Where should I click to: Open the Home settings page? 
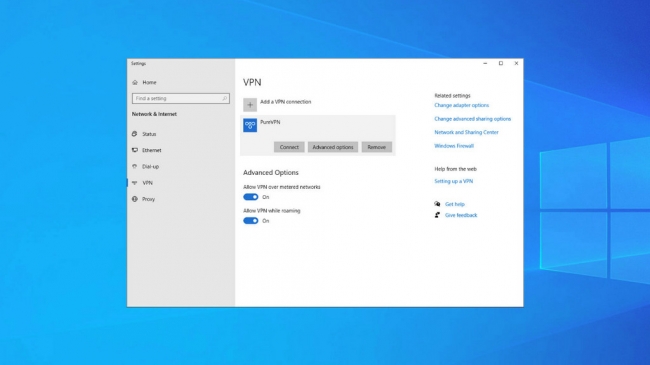click(x=149, y=83)
